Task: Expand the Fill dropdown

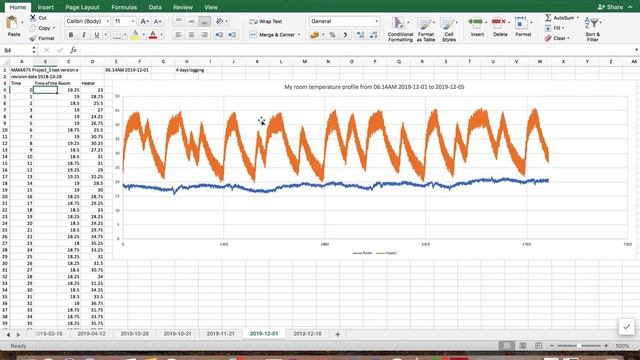Action: [x=563, y=28]
